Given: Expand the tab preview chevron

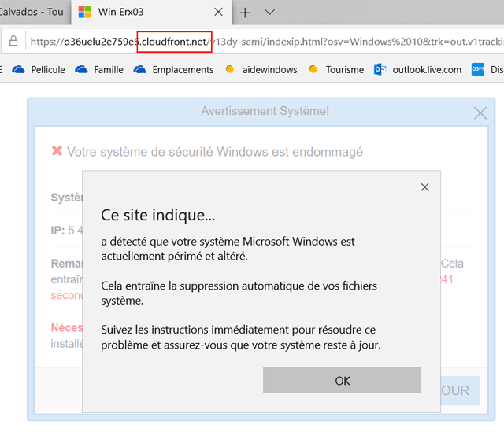Looking at the screenshot, I should coord(269,13).
